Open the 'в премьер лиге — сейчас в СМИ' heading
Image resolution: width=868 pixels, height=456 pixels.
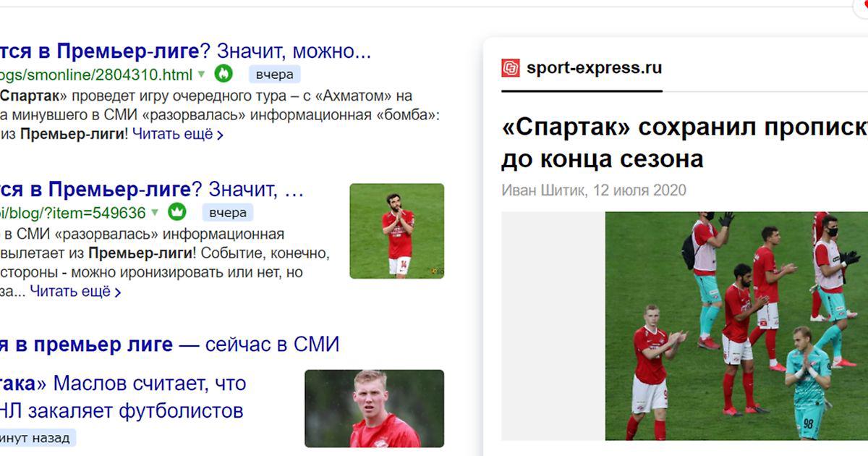(x=169, y=344)
